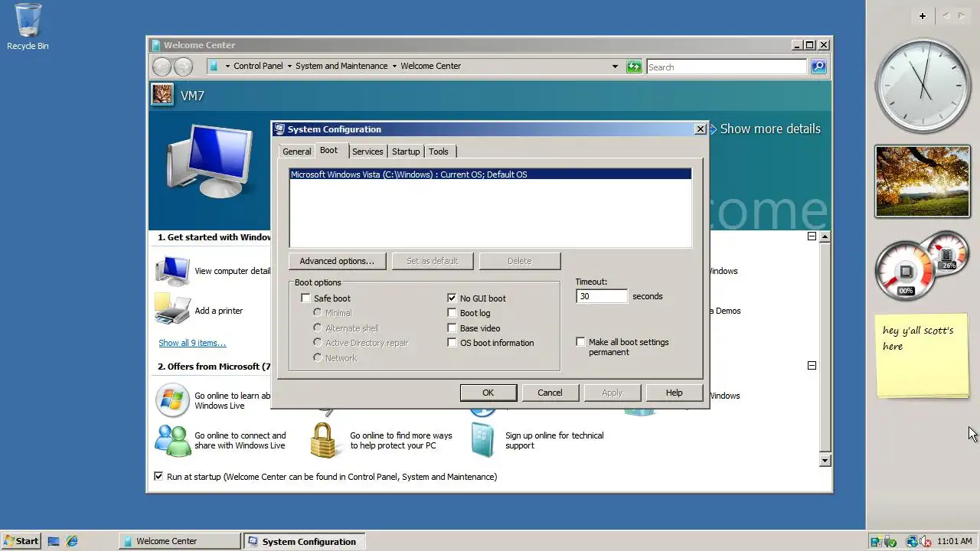Click the Welcome Center scrollbar up arrow

pyautogui.click(x=825, y=236)
